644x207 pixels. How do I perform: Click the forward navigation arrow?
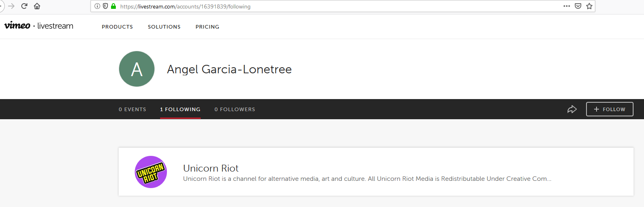tap(11, 6)
